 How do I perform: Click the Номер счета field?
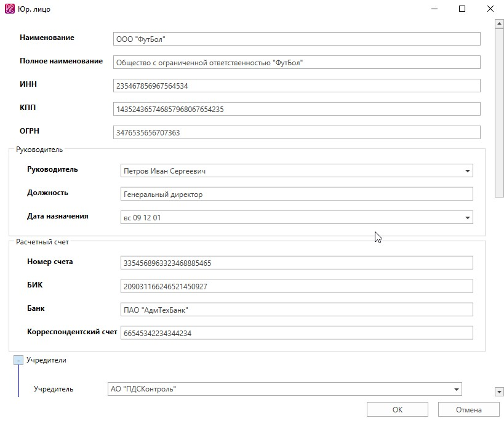(x=297, y=263)
